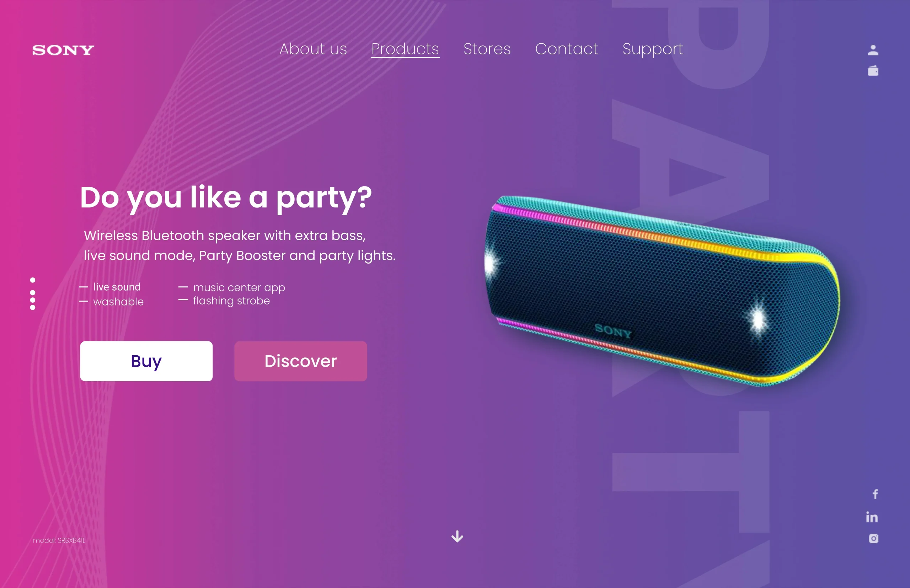The image size is (910, 588).
Task: Click the 'Do you like a party?' headline
Action: point(225,198)
